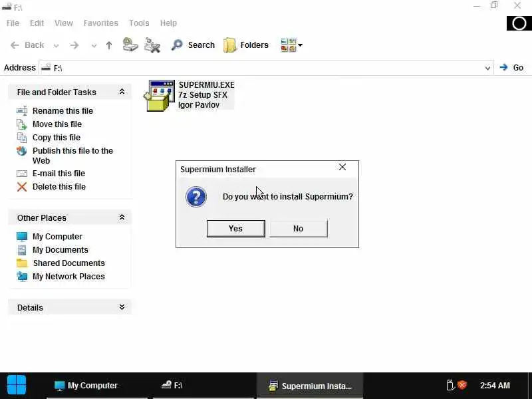Open My Documents from Other Places
Viewport: 532px width, 399px height.
(x=61, y=250)
